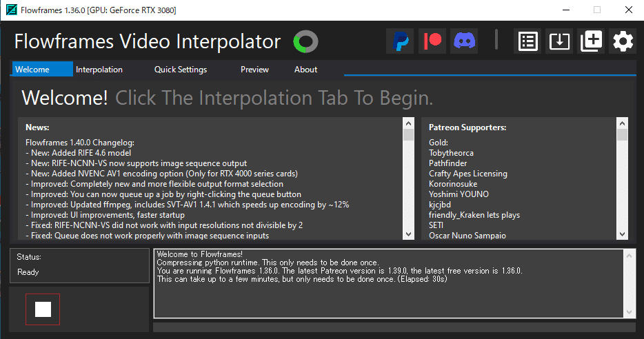Screen dimensions: 644x339
Task: Click log box scroll up arrow
Action: pyautogui.click(x=629, y=256)
